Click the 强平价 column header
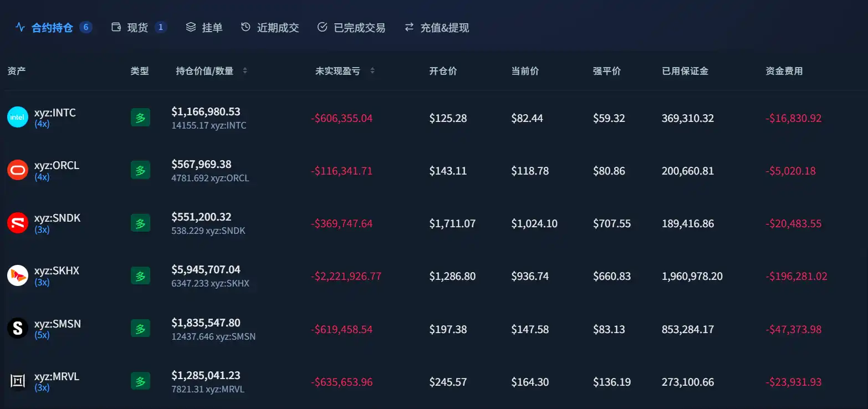868x409 pixels. pos(606,71)
